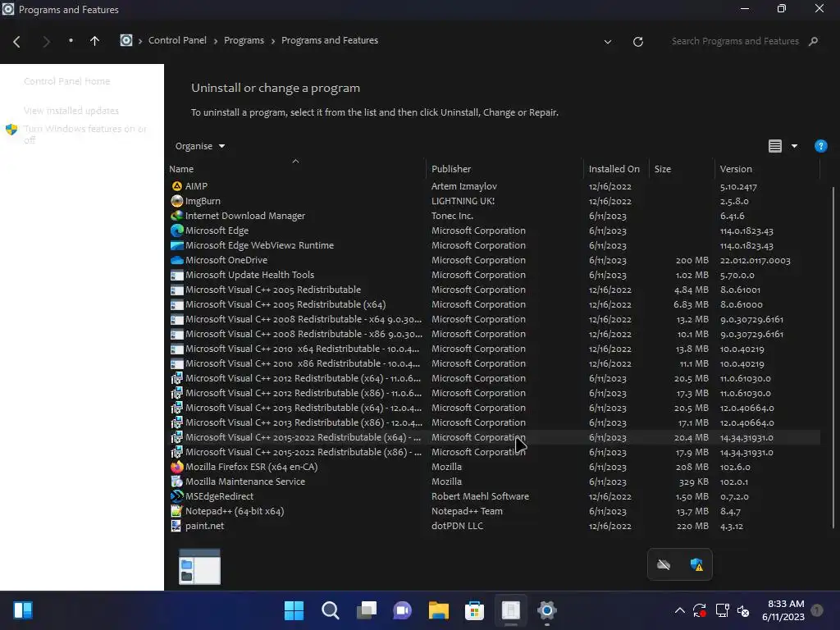Click the dotPDN LLC publisher cell
840x630 pixels.
457,526
